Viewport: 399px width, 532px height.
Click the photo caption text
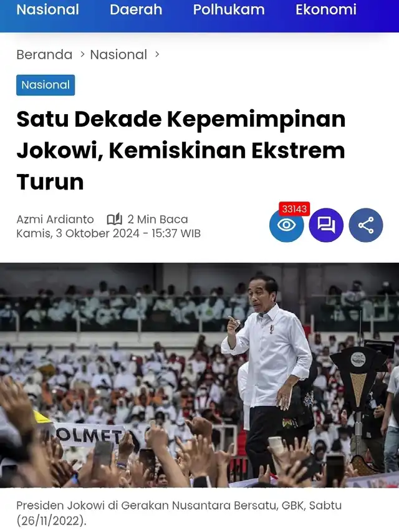[179, 513]
